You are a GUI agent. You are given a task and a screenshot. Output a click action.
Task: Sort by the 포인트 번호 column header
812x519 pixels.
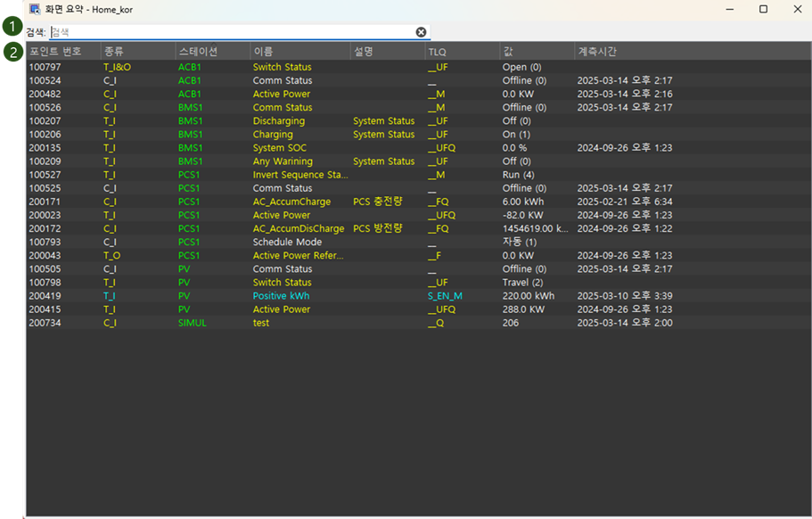[55, 52]
